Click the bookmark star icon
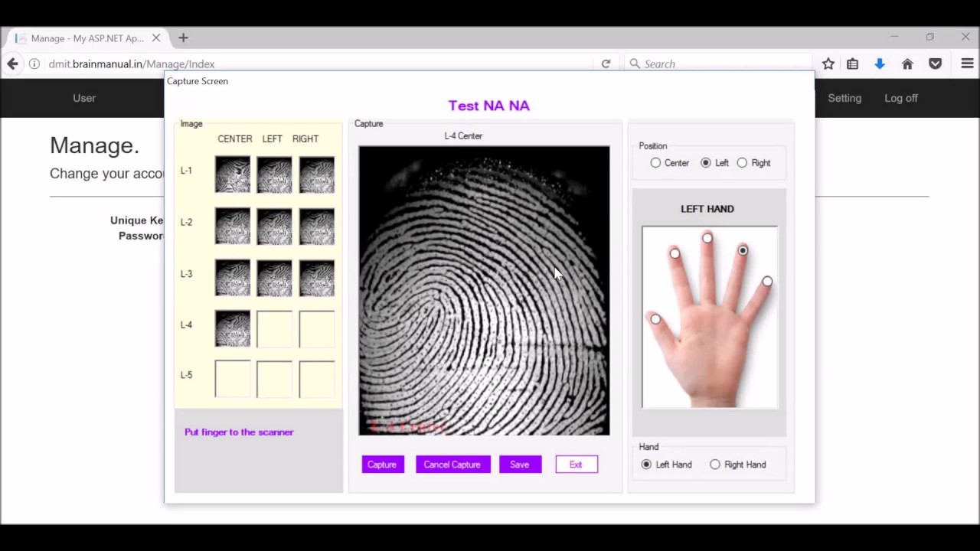 (x=828, y=64)
